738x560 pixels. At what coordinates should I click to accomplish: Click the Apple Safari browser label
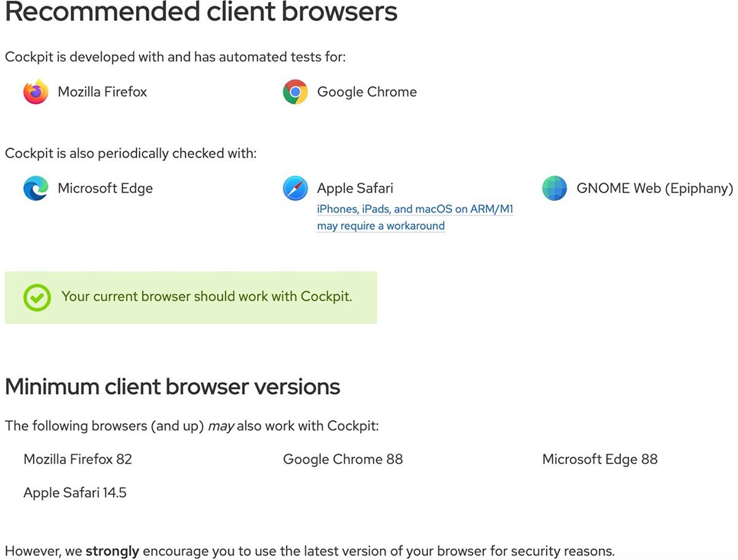355,189
